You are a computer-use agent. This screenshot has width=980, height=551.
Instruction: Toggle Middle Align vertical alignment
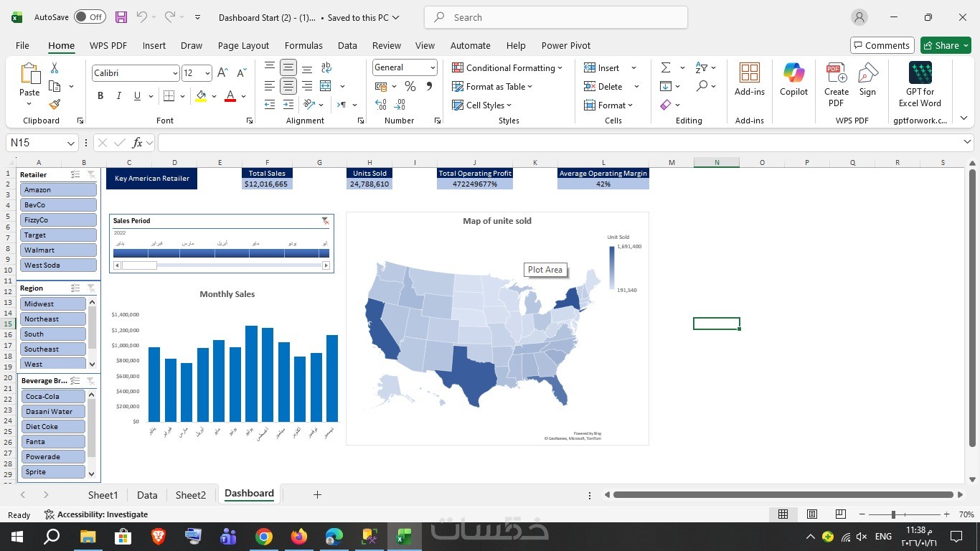(x=288, y=67)
